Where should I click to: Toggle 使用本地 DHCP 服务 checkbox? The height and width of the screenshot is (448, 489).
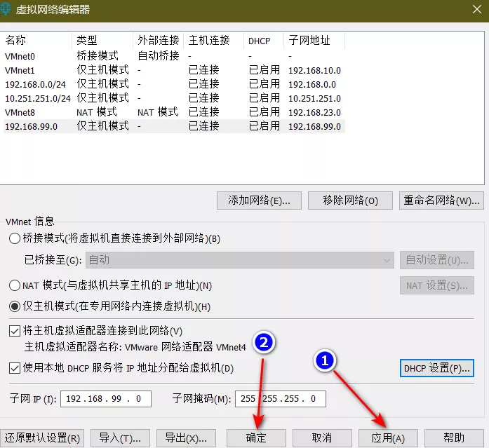[15, 368]
